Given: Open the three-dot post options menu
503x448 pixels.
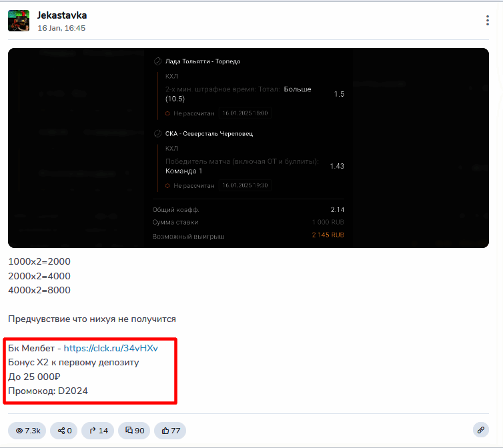Looking at the screenshot, I should pos(487,21).
